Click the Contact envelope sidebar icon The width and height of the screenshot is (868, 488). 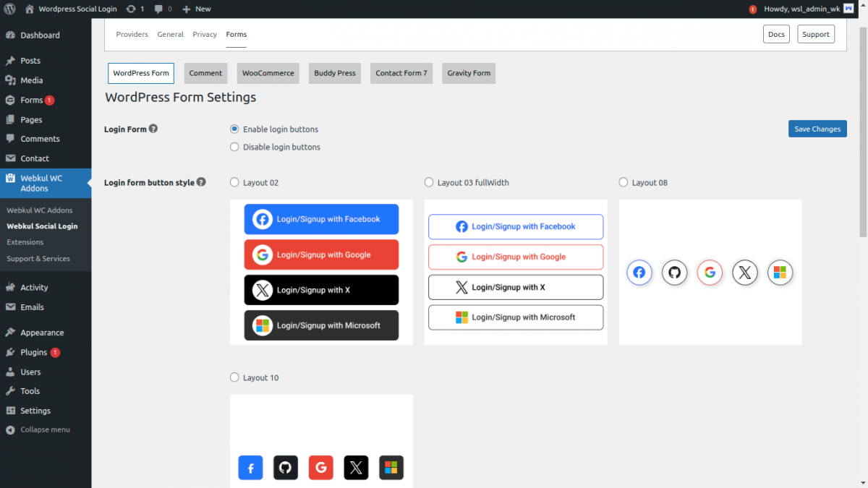tap(10, 158)
